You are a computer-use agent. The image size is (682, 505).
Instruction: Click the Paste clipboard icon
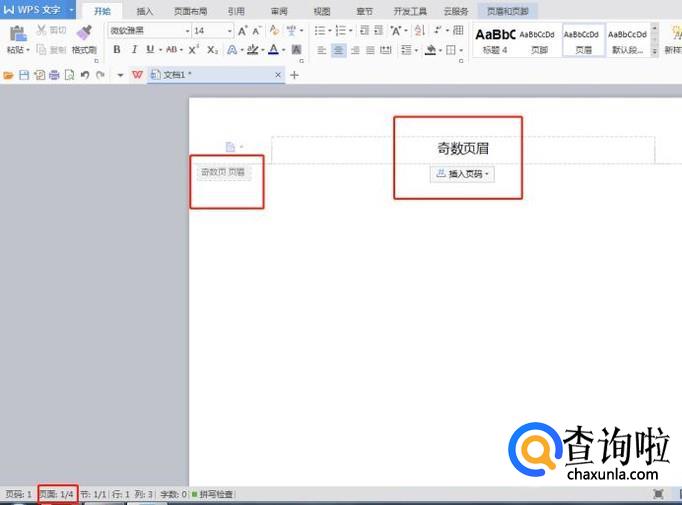click(16, 34)
